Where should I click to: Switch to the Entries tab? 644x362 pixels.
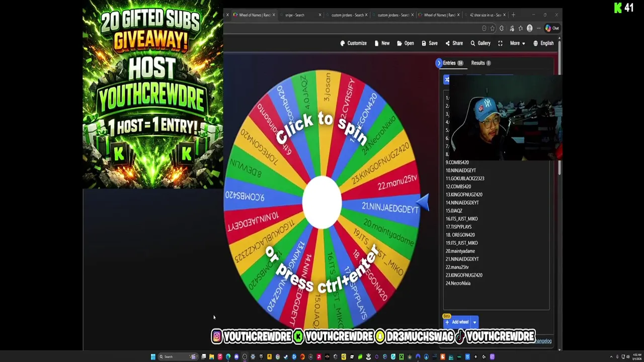453,63
